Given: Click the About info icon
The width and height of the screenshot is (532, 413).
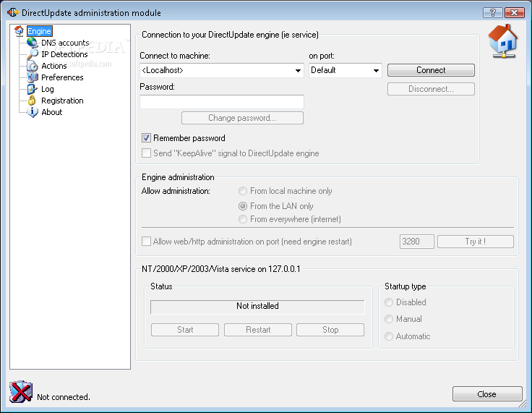Looking at the screenshot, I should (33, 112).
